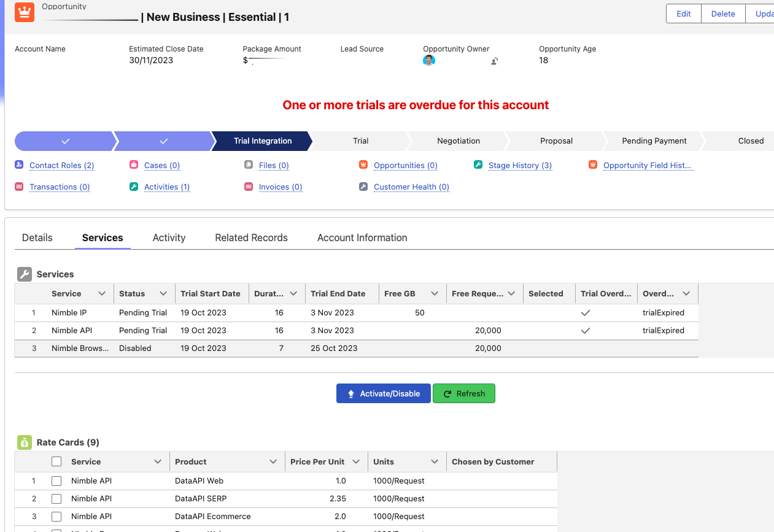Image resolution: width=774 pixels, height=532 pixels.
Task: Click the green Refresh button
Action: click(464, 393)
